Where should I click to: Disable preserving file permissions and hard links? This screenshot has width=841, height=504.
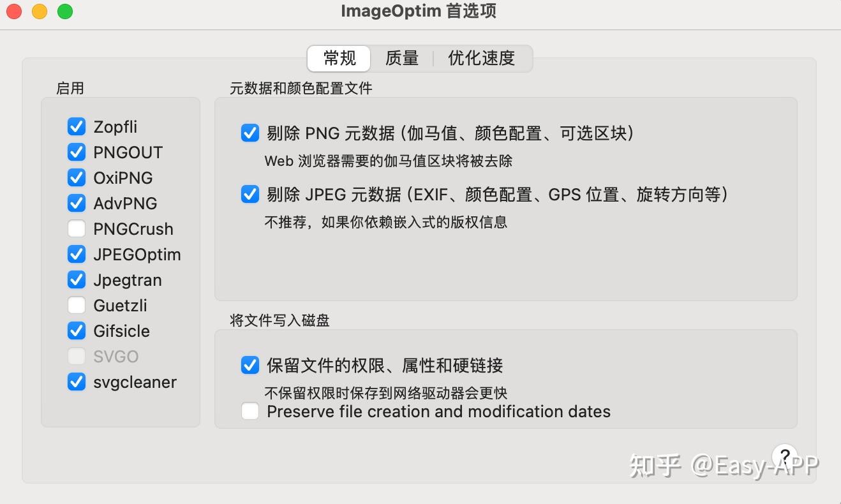click(249, 365)
